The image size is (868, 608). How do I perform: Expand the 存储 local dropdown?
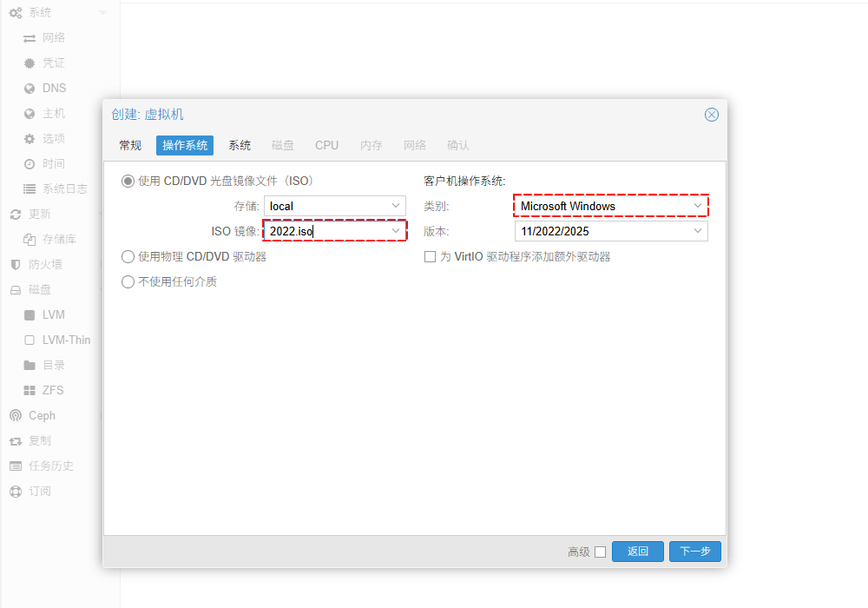point(396,206)
